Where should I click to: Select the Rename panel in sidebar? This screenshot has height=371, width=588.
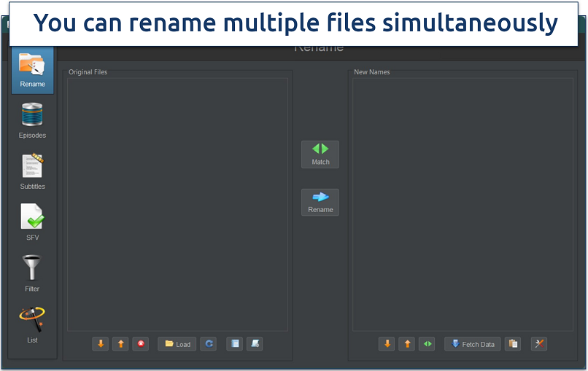pos(32,70)
